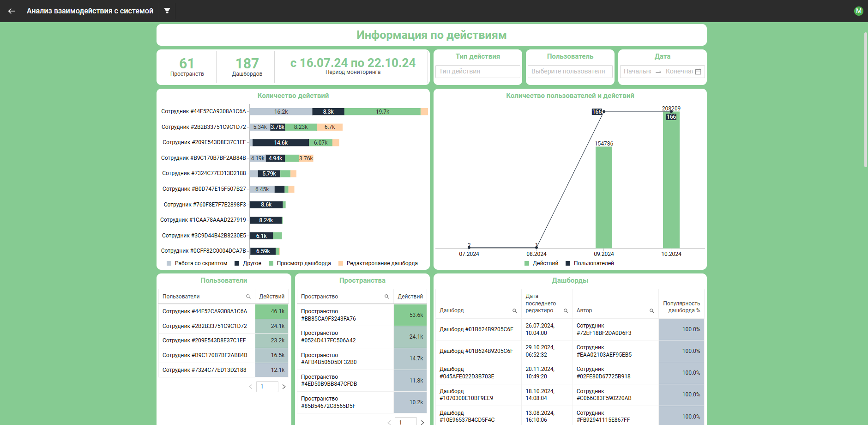Select row Сотрудник #44F52CA9308A1C6A in table
Viewport: 868px width, 425px height.
tap(223, 311)
